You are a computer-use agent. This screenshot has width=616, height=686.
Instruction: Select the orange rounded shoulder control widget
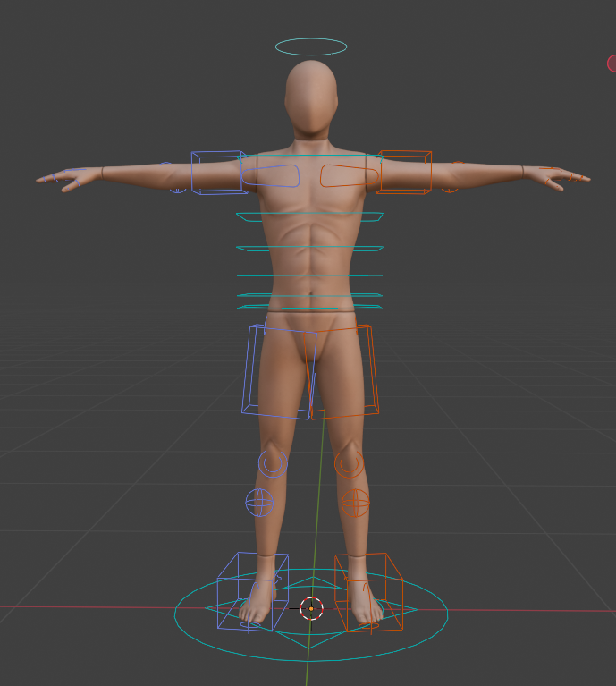349,176
